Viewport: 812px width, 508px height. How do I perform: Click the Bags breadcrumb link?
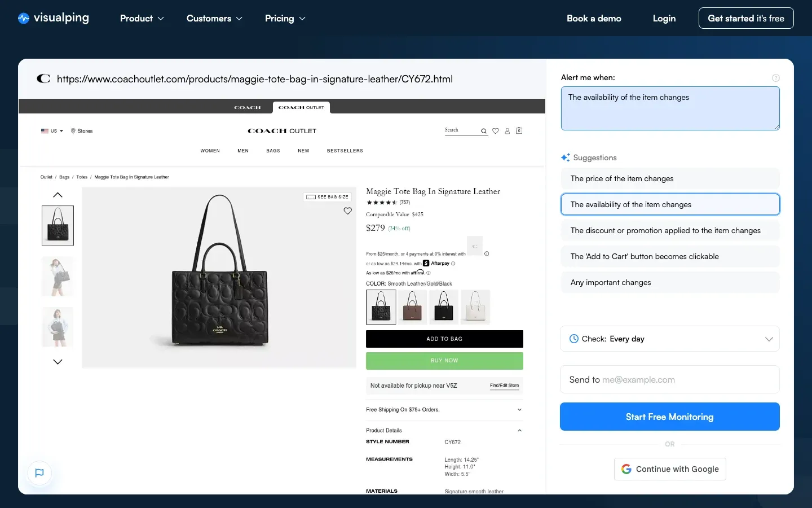pyautogui.click(x=64, y=177)
